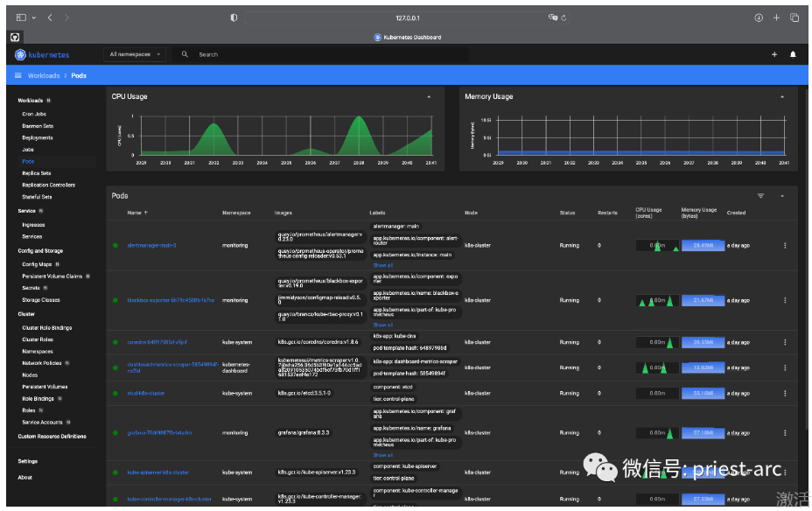Open etcd-k8s-cluster pod link
The height and width of the screenshot is (511, 812).
(146, 394)
